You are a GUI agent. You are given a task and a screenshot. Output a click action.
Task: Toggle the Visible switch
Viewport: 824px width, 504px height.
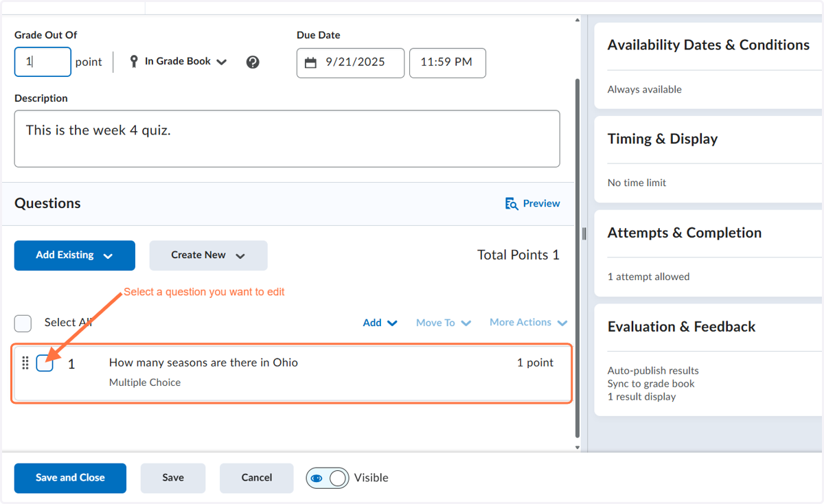328,478
